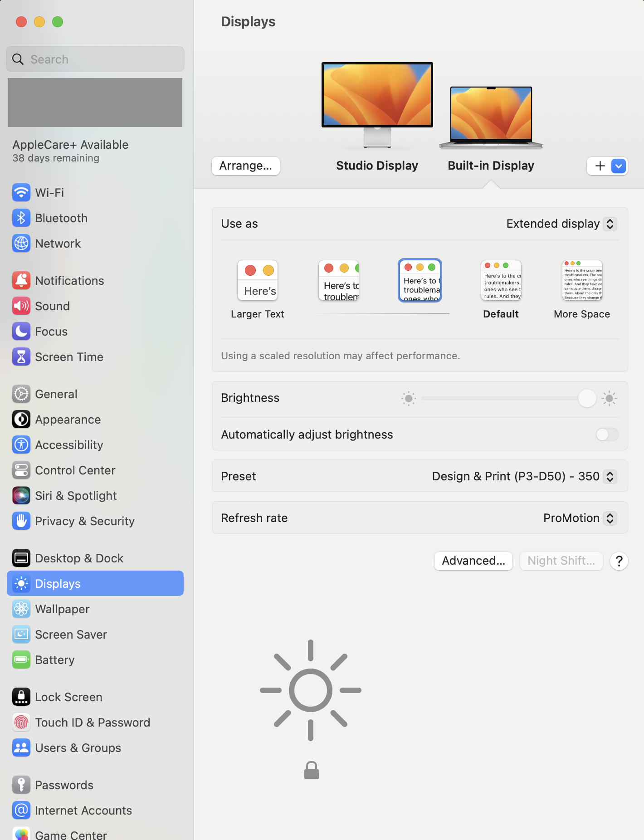644x840 pixels.
Task: Open AppleCare+ Available notice
Action: click(x=70, y=151)
